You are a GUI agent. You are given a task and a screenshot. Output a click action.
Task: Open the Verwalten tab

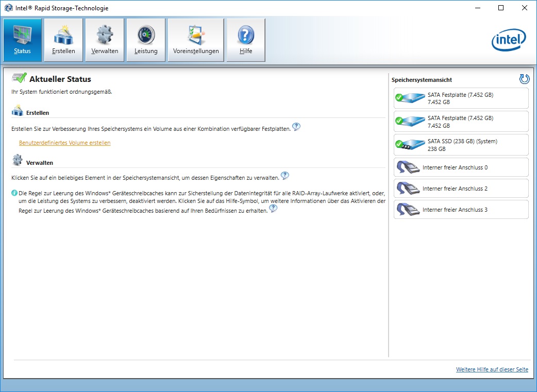tap(105, 40)
